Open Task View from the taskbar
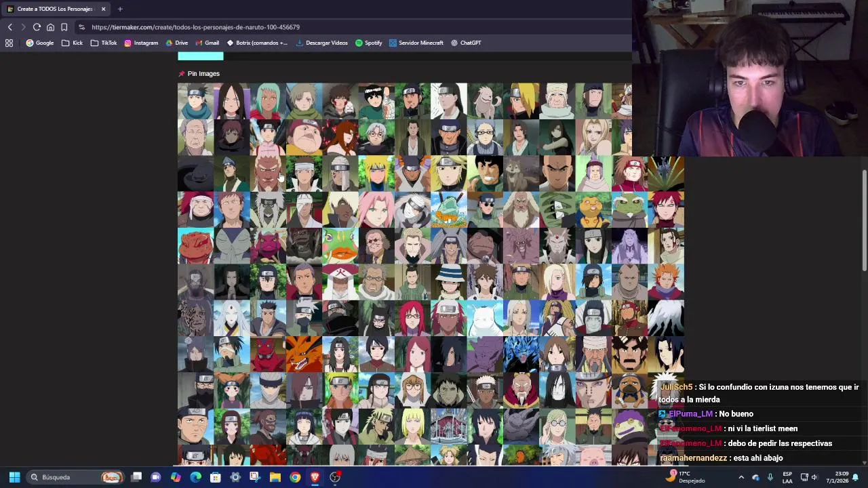This screenshot has height=488, width=868. coord(136,477)
